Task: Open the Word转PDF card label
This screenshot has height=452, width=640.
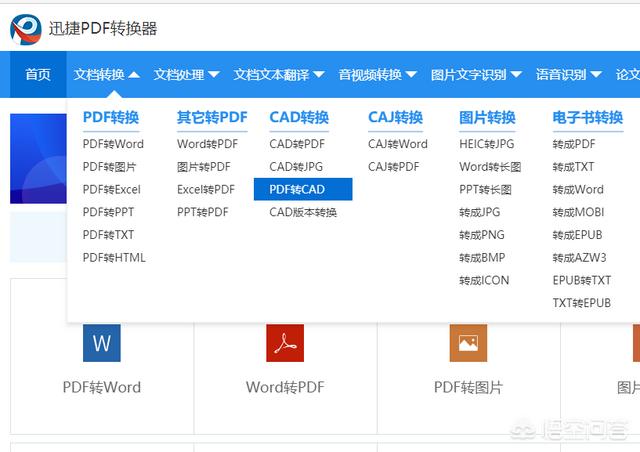Action: tap(285, 387)
